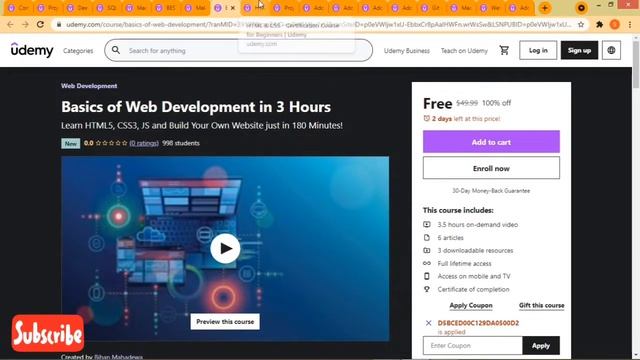Remove applied coupon with X icon

[428, 323]
